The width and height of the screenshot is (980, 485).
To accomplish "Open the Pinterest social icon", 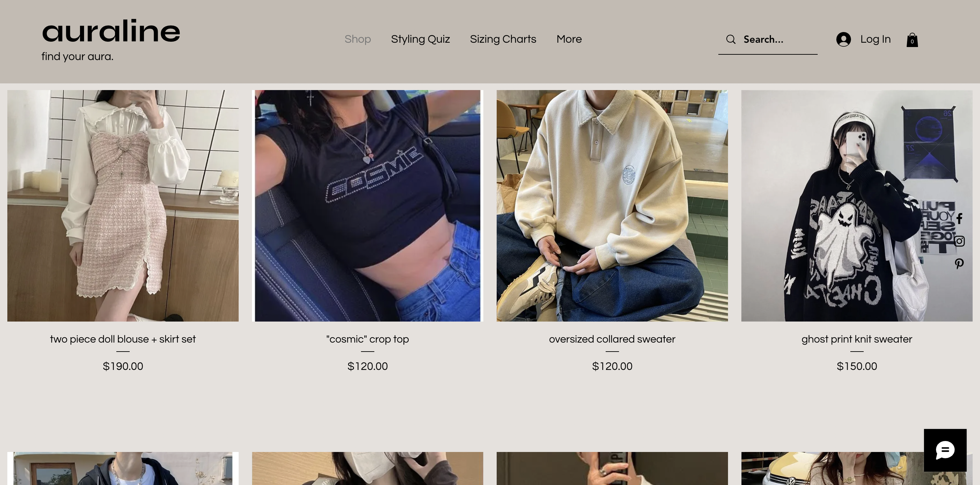I will (x=959, y=264).
